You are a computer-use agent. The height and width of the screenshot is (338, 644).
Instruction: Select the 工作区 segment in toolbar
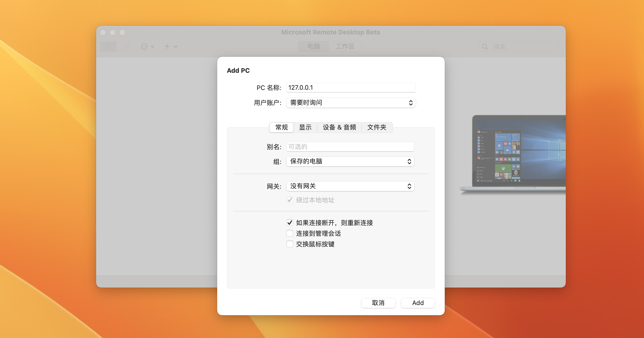pyautogui.click(x=345, y=47)
